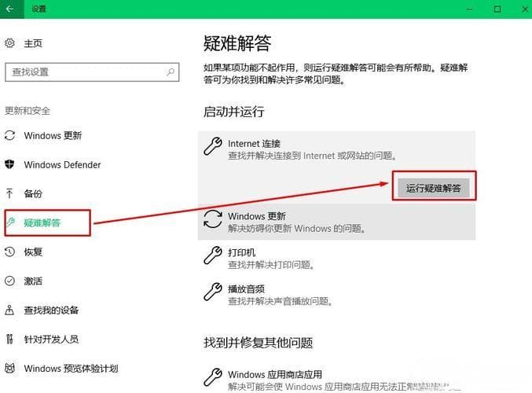
Task: Open the 主页 gear icon
Action: 9,43
